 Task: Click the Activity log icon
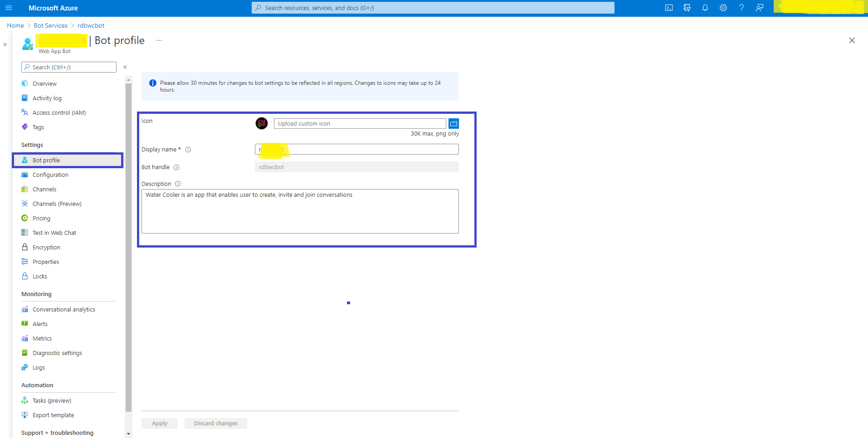[x=25, y=98]
